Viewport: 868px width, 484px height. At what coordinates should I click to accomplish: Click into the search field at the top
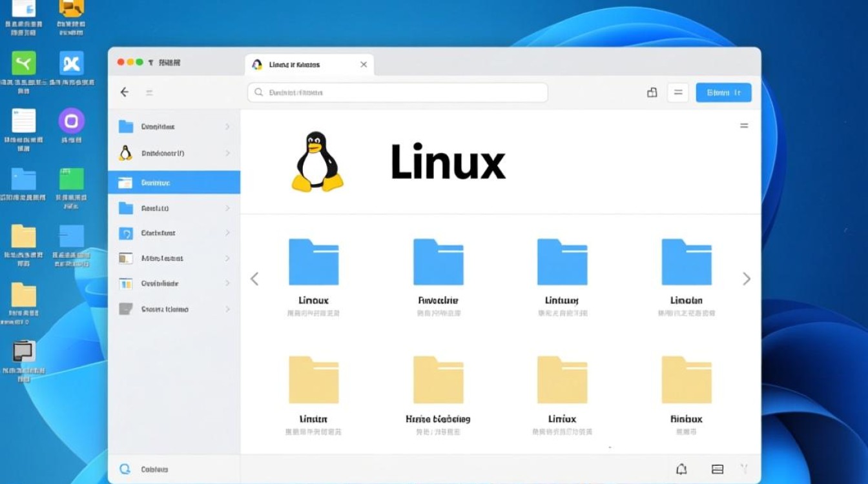click(396, 92)
